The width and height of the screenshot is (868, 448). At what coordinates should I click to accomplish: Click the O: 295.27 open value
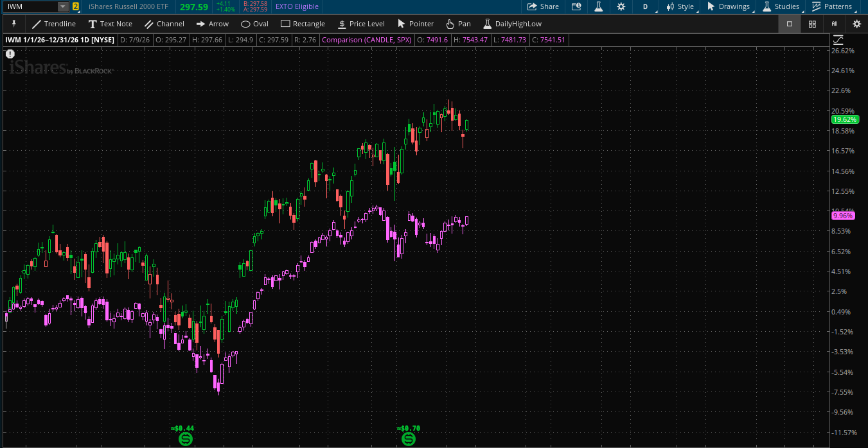[171, 40]
